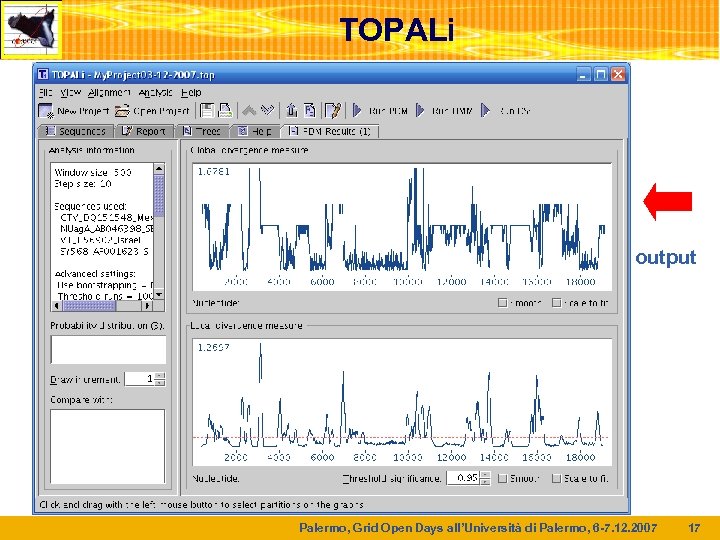Click the document copy icon in toolbar
The image size is (720, 540).
pyautogui.click(x=310, y=110)
